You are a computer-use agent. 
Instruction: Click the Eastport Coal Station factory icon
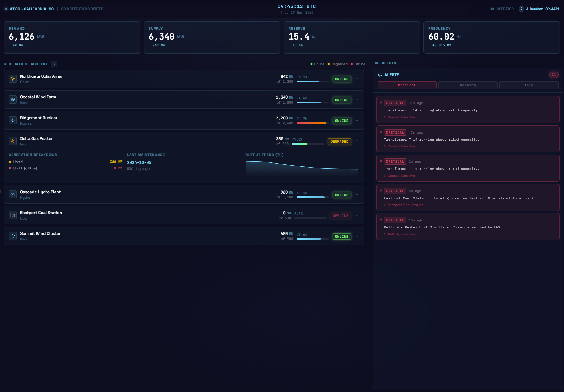coord(13,215)
